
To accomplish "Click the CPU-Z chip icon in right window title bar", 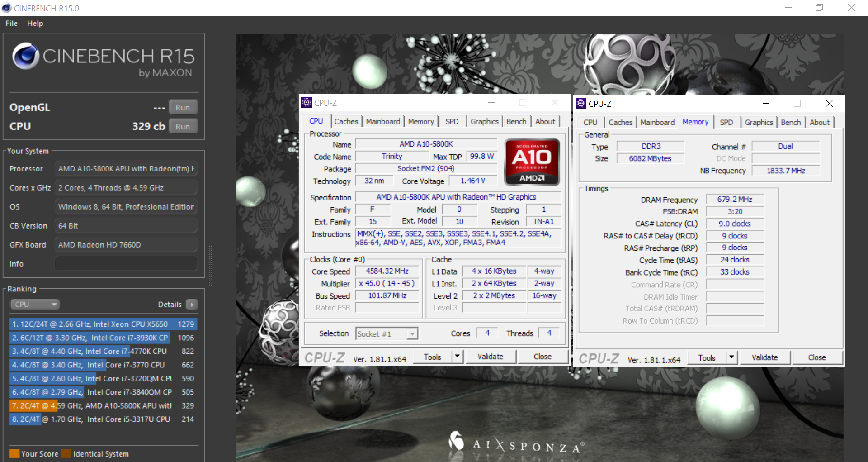I will click(x=581, y=104).
